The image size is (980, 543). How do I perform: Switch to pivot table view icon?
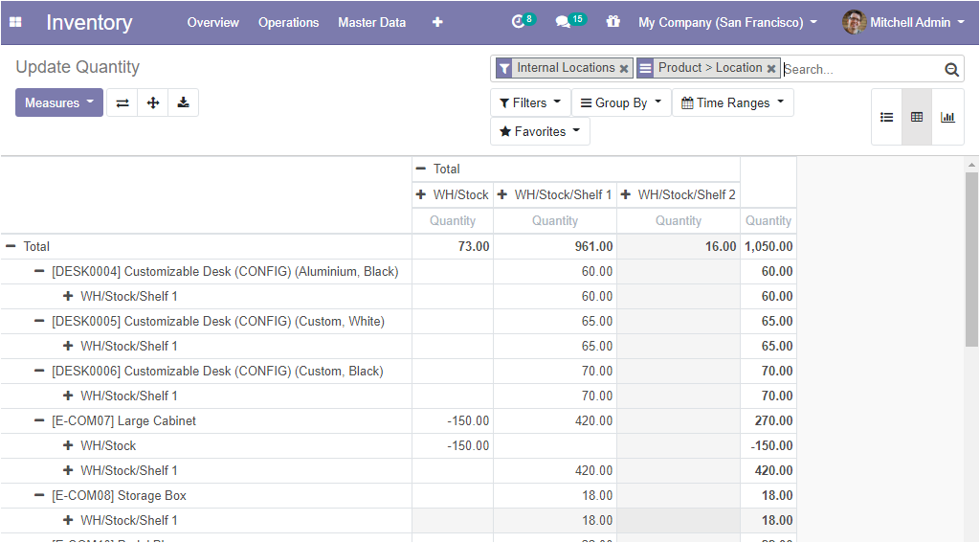coord(917,117)
